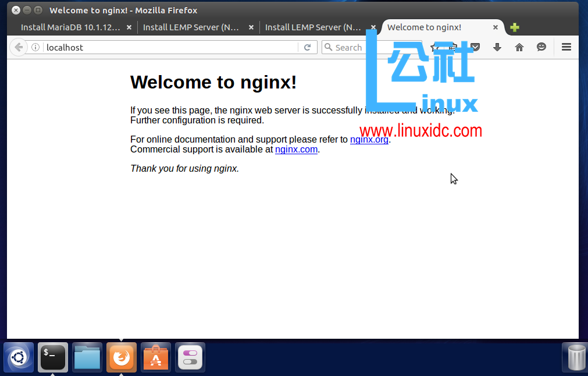Screen dimensions: 588x376
Task: Click the nginx.org link
Action: point(369,139)
